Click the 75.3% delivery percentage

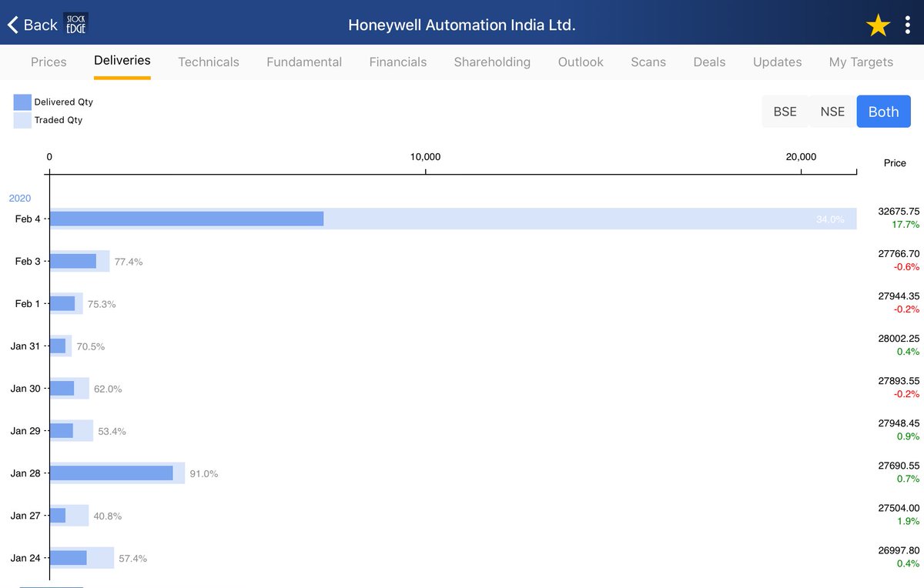(x=102, y=304)
